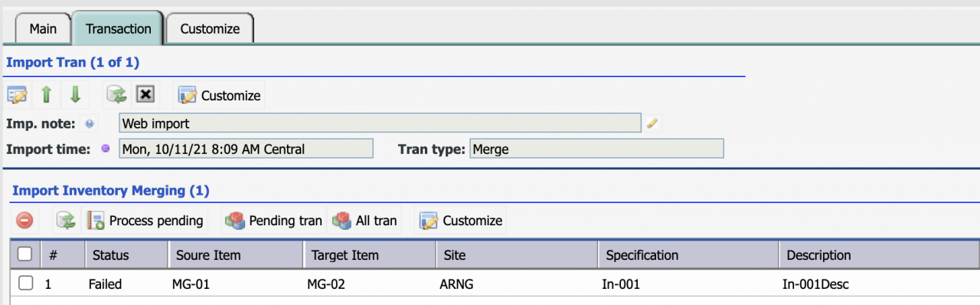Switch to the Main tab
The image size is (980, 305).
(43, 28)
